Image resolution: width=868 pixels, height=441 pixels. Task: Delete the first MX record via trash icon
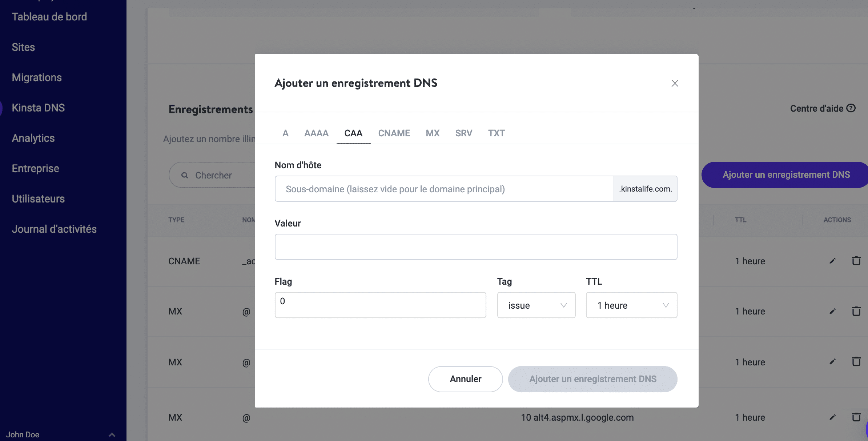tap(856, 311)
